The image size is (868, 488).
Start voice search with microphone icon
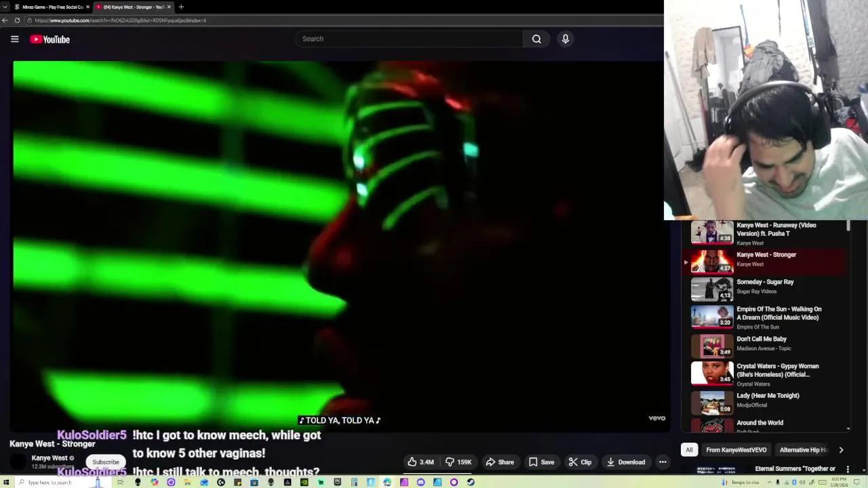pos(565,39)
